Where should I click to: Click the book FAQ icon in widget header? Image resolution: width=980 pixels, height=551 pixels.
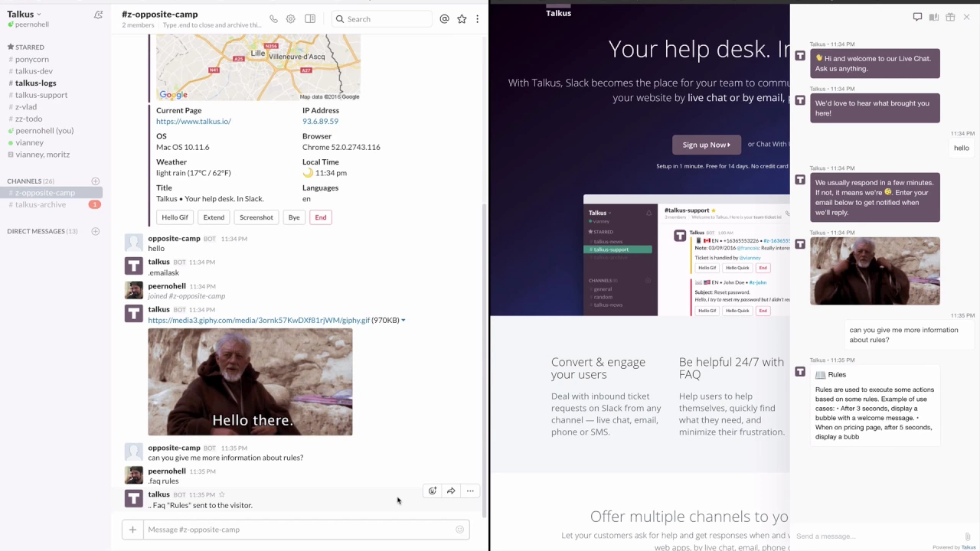[934, 17]
